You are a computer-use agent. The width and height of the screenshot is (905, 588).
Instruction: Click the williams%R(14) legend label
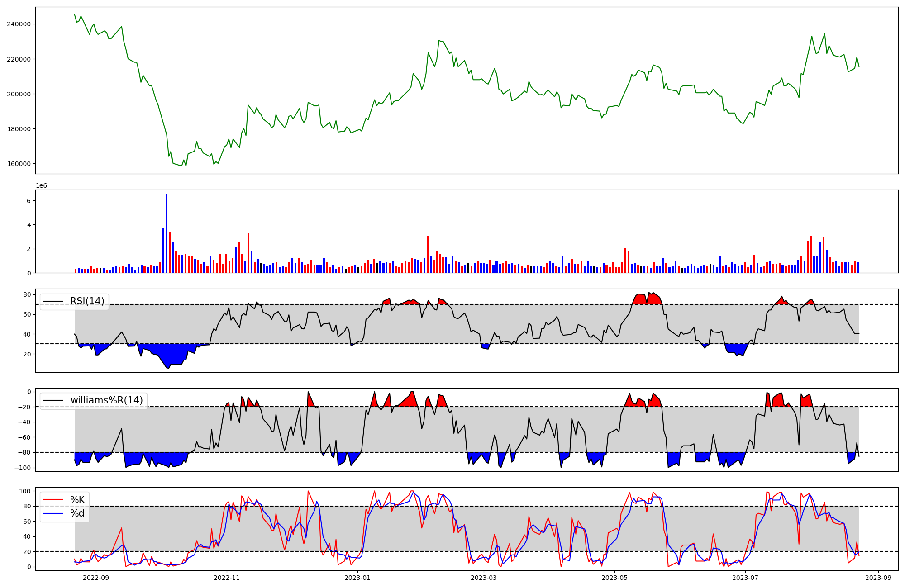pyautogui.click(x=106, y=400)
